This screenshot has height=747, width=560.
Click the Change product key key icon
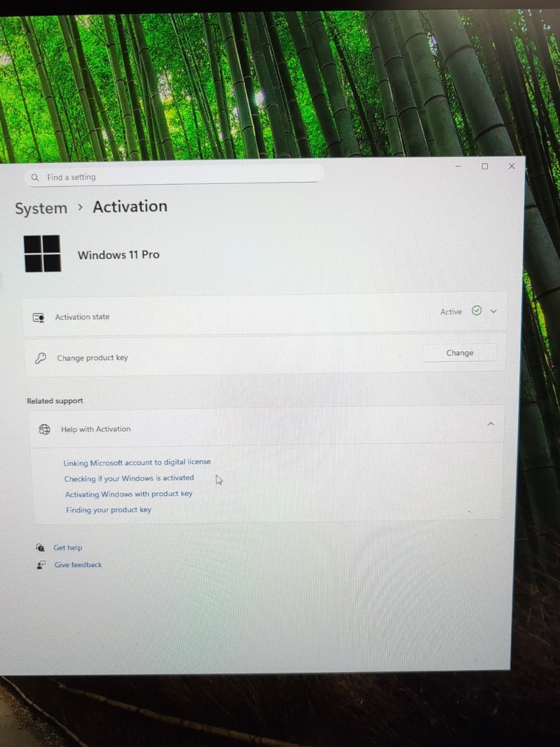(x=41, y=359)
